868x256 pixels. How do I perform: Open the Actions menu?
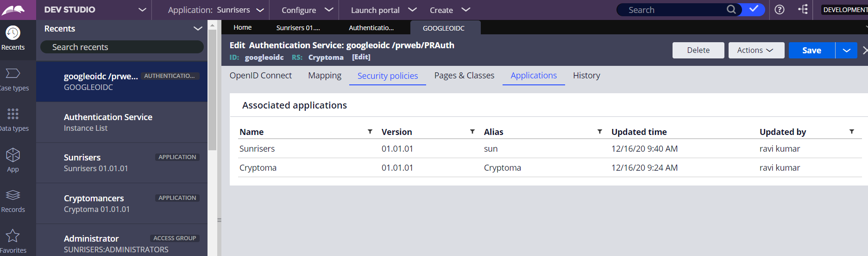tap(756, 51)
